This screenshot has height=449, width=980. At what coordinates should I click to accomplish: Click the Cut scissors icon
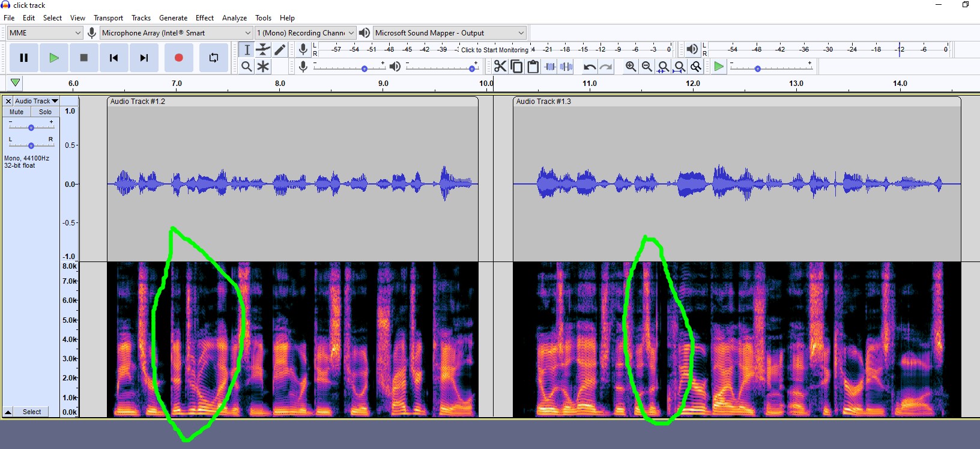click(500, 66)
